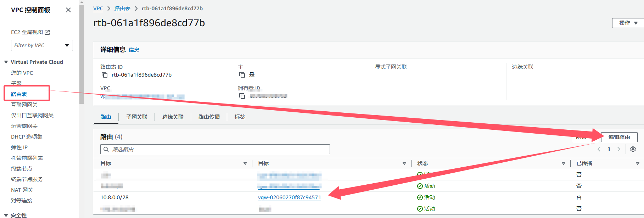The width and height of the screenshot is (644, 218).
Task: Open 您的 VPC in sidebar
Action: (x=22, y=73)
